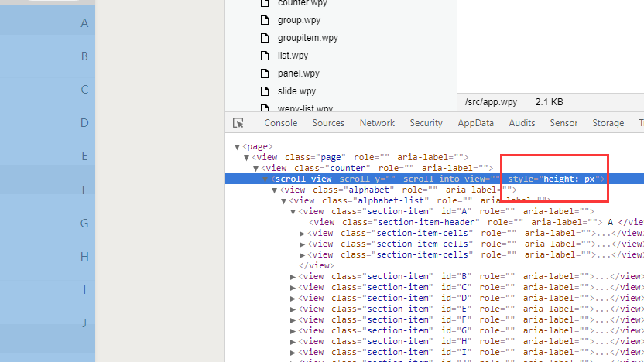The height and width of the screenshot is (362, 644).
Task: Collapse the view class="page" node
Action: (246, 158)
